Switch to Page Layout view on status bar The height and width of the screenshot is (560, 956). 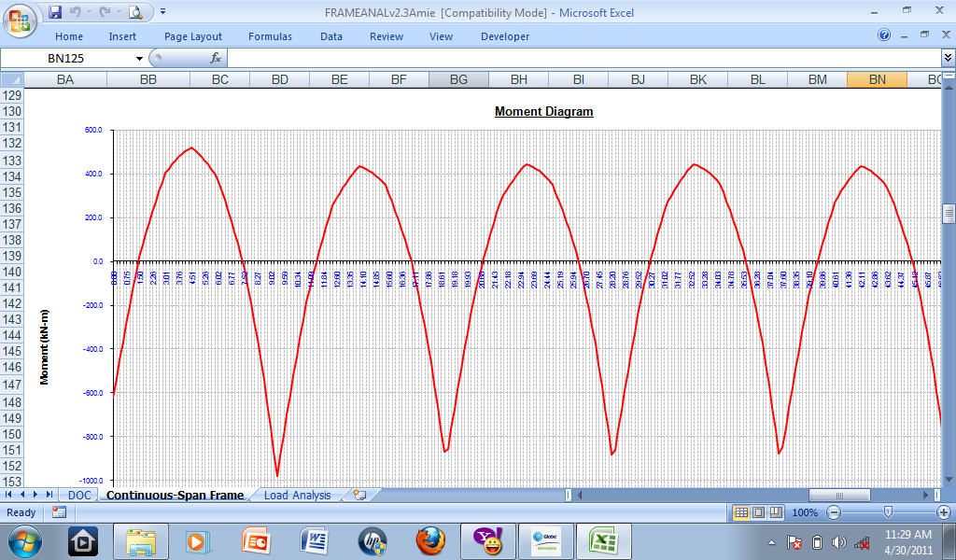click(x=757, y=511)
